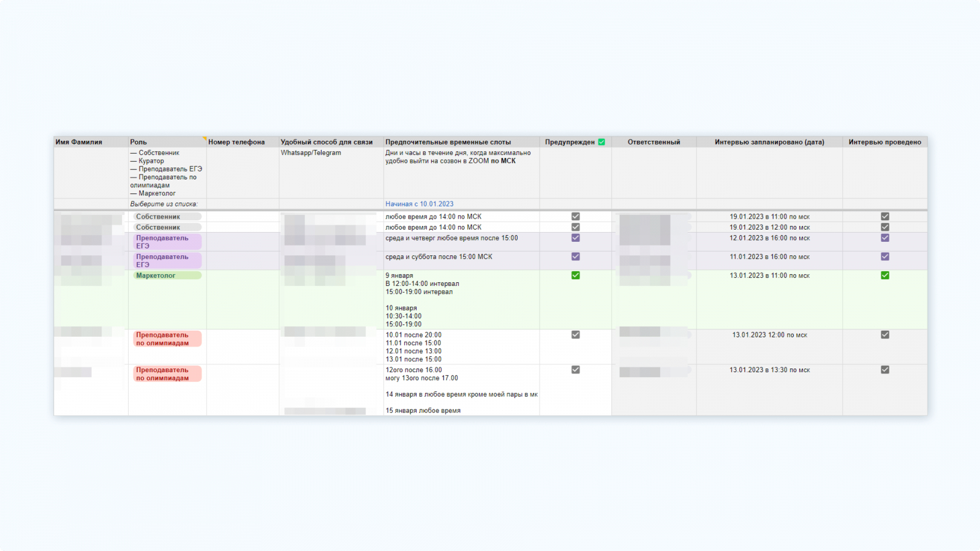Select cell '13.01.2023 в 13:30 по мск'

[769, 390]
